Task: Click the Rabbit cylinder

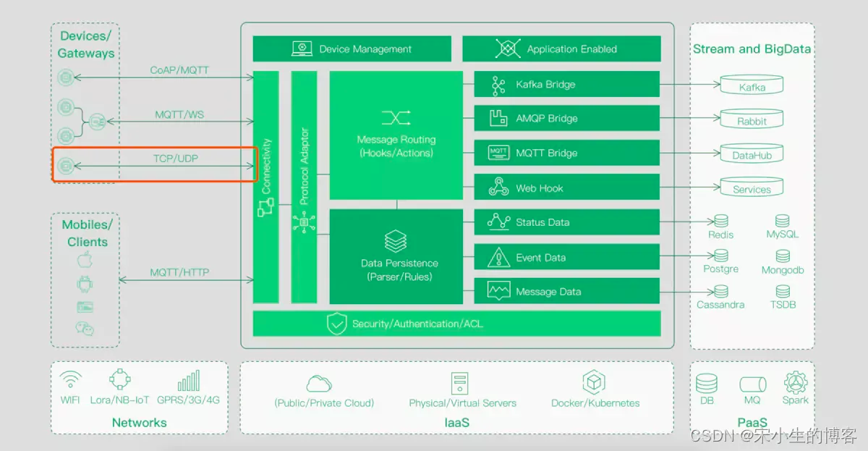Action: tap(752, 119)
